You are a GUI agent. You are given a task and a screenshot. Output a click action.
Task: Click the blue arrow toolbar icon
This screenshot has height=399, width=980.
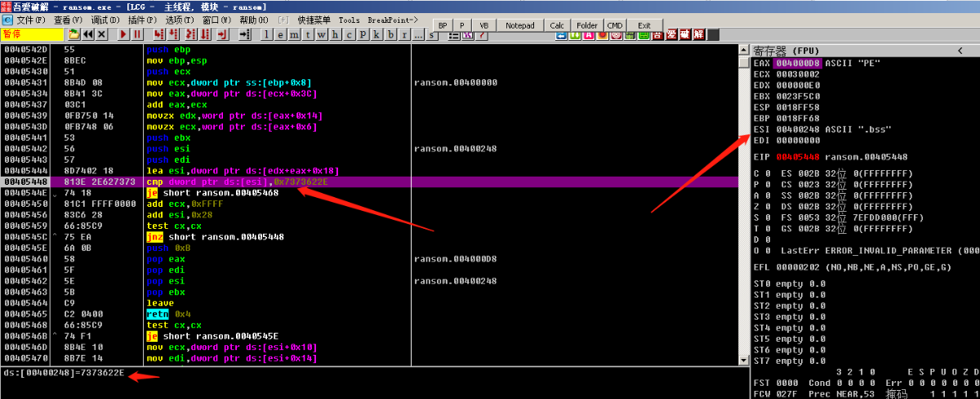click(x=561, y=34)
